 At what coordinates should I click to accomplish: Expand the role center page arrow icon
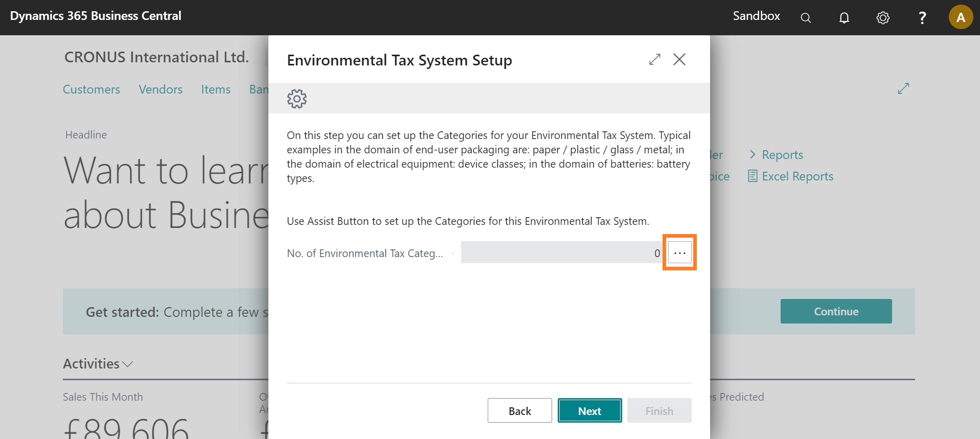903,88
